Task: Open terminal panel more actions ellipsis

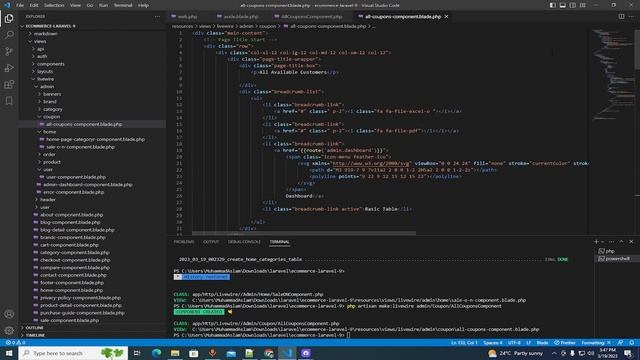Action: [x=611, y=242]
